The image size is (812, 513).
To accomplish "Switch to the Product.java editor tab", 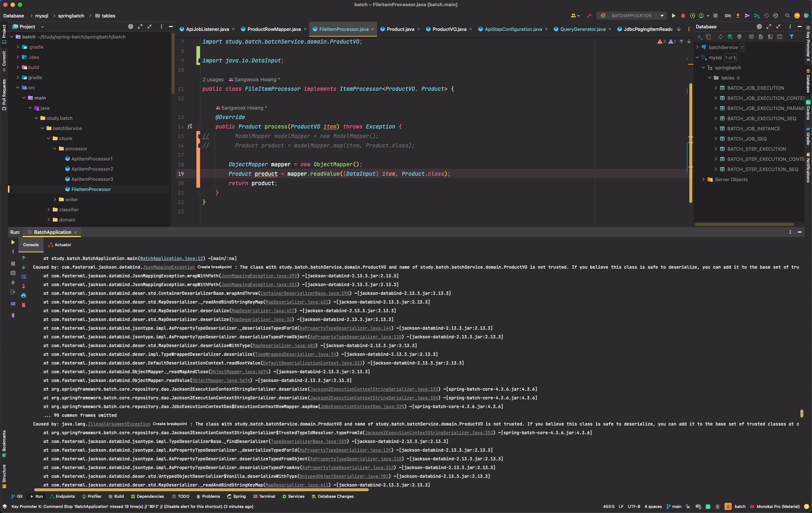I will (x=400, y=29).
